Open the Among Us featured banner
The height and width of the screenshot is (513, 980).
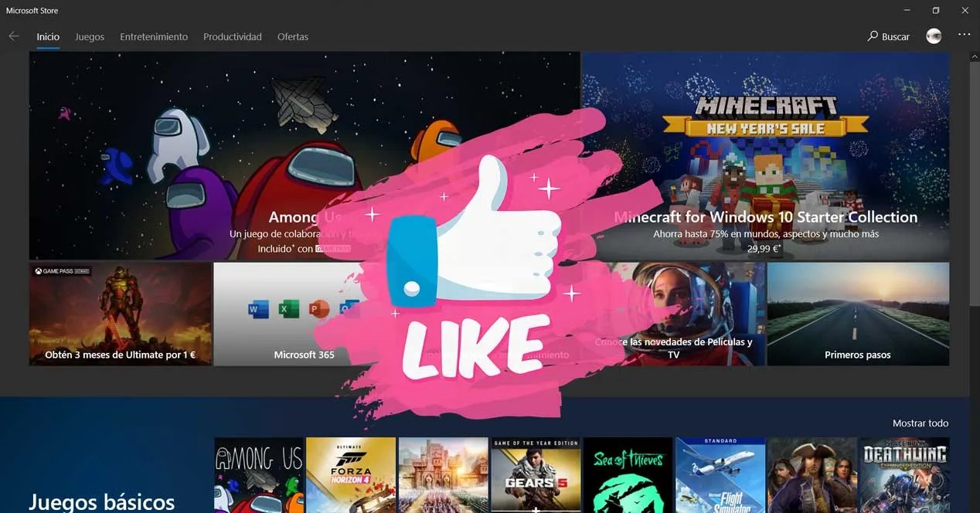(305, 156)
